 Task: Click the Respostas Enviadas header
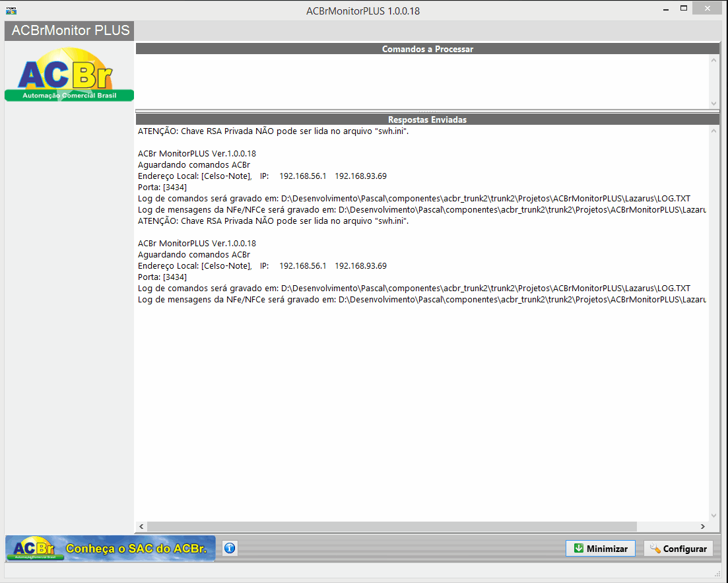[x=427, y=120]
